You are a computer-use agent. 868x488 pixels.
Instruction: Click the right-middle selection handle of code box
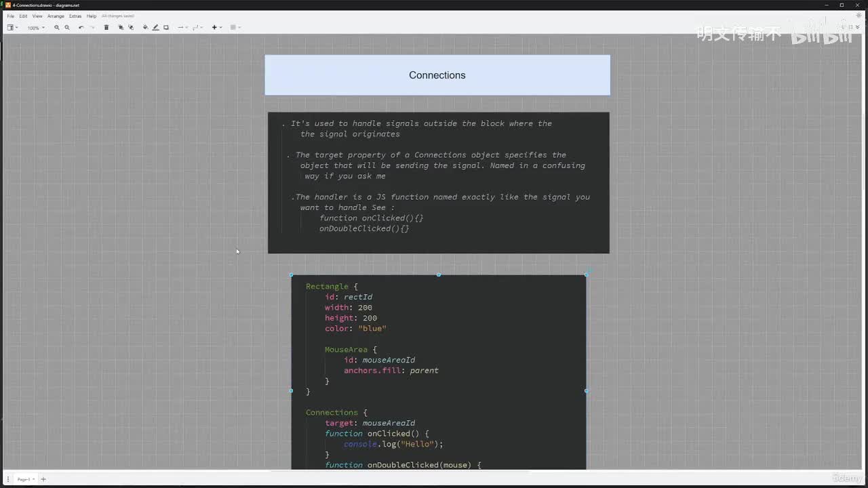point(587,390)
